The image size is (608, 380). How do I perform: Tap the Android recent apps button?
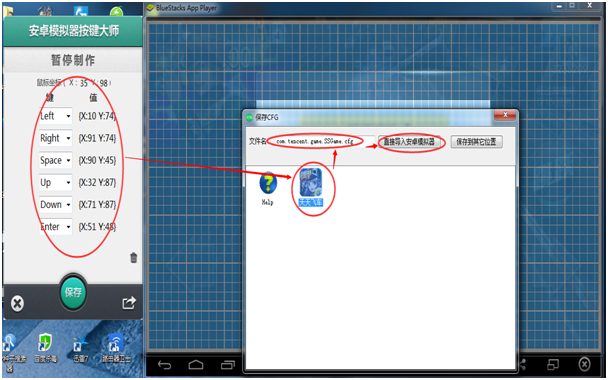click(x=228, y=365)
